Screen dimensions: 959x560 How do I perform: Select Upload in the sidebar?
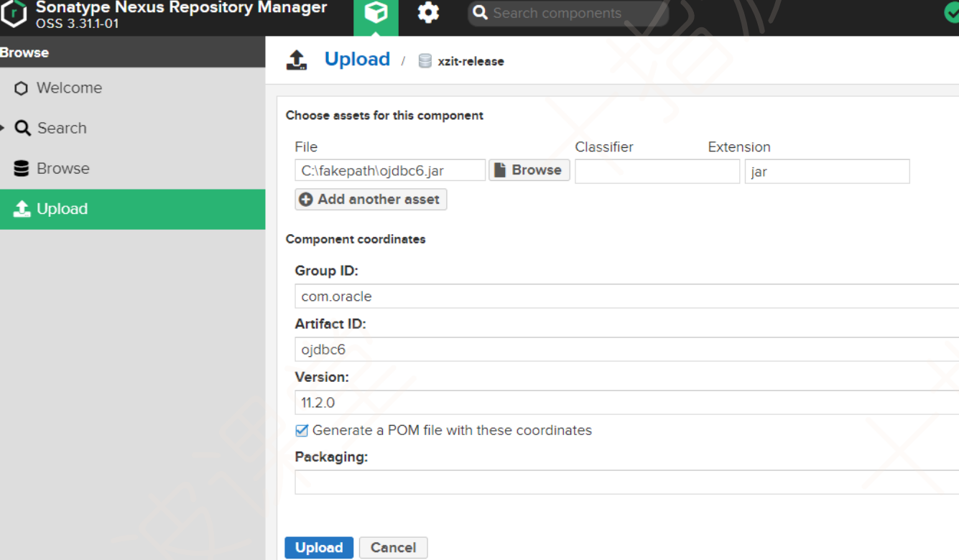[132, 209]
